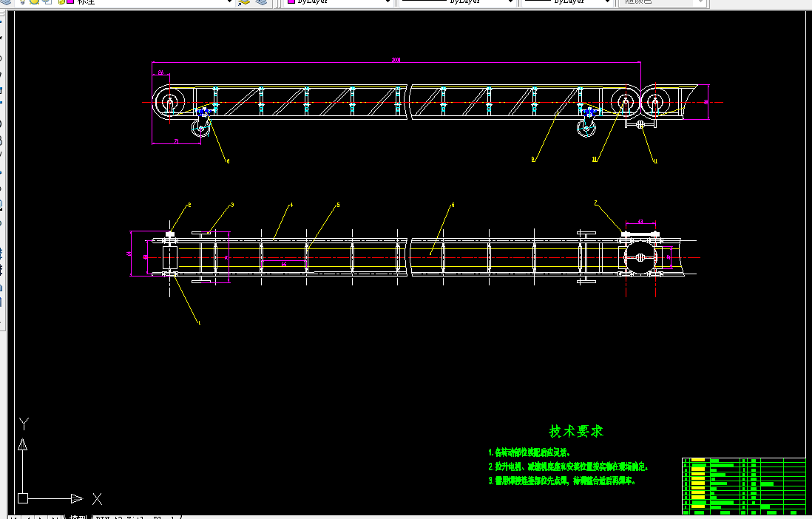Image resolution: width=812 pixels, height=519 pixels.
Task: Select the 66 dimension text in the plan view
Action: (x=284, y=264)
